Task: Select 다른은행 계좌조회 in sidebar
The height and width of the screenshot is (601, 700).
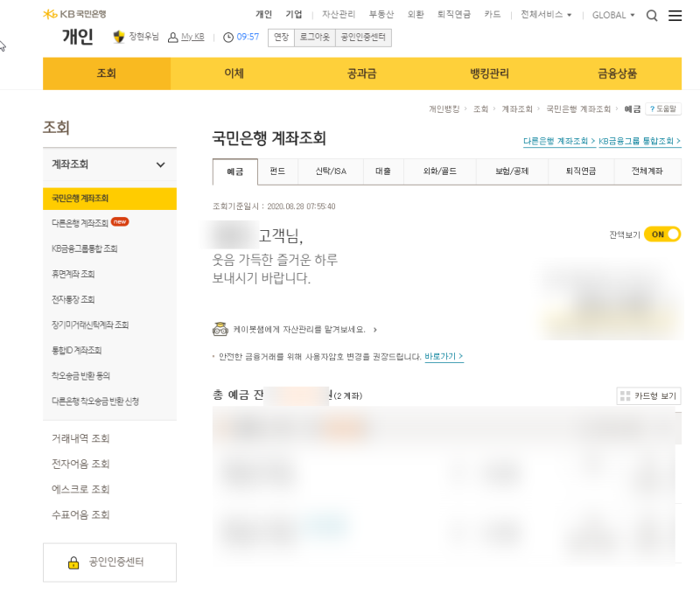Action: 80,223
